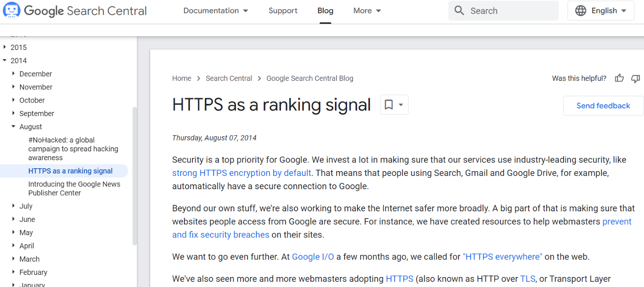Expand the September month arrow
The width and height of the screenshot is (644, 287).
click(13, 114)
